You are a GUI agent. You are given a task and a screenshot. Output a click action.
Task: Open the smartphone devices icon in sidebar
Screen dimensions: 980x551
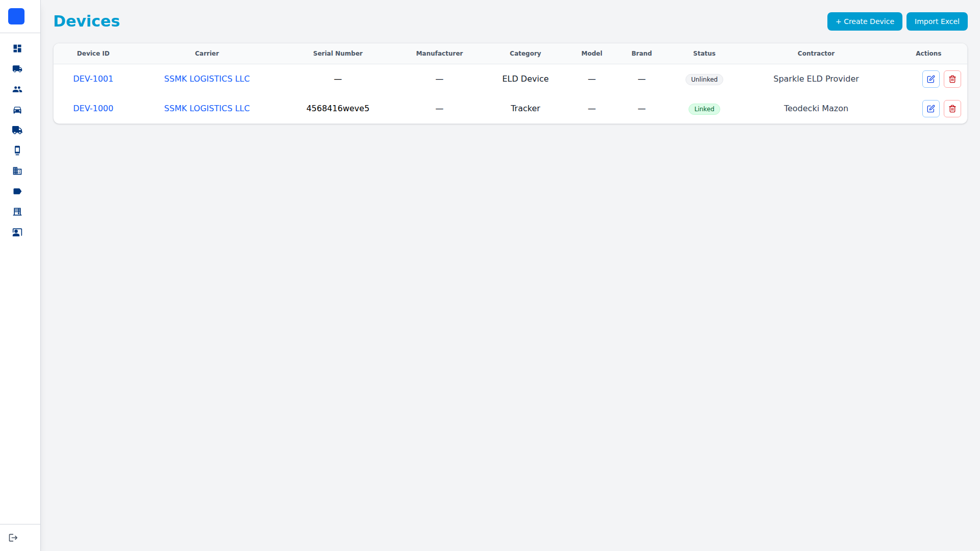click(x=17, y=151)
